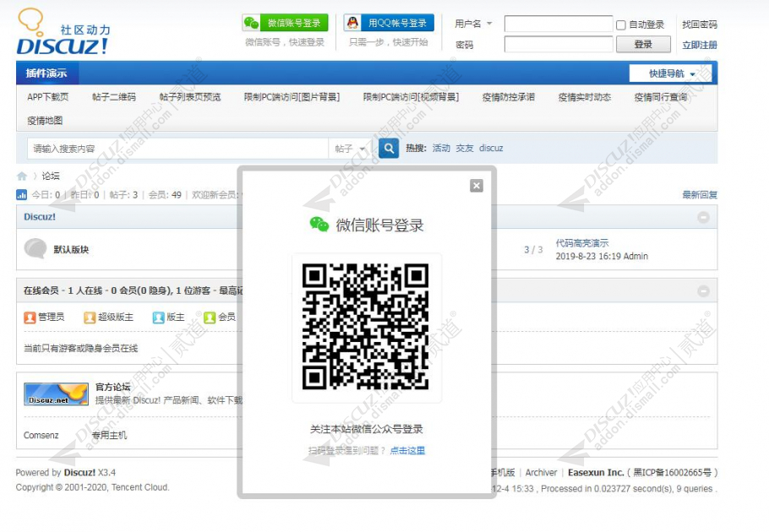Close the WeChat login popup

point(477,186)
